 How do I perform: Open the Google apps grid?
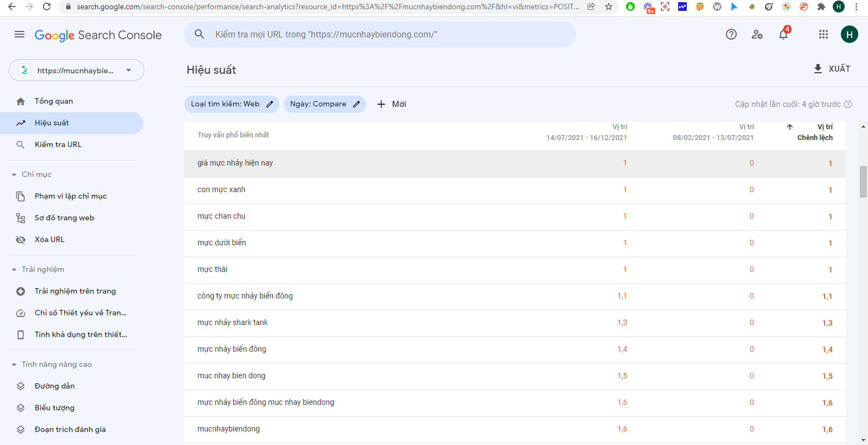click(823, 35)
